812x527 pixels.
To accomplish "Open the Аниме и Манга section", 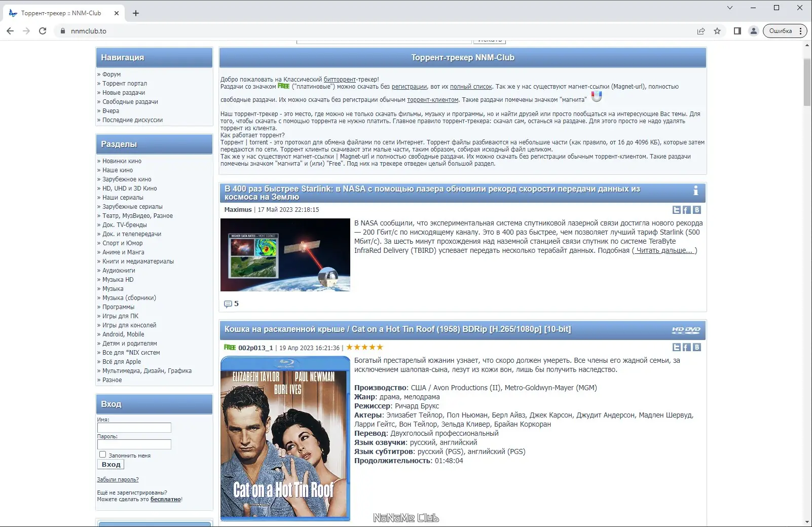I will (123, 252).
